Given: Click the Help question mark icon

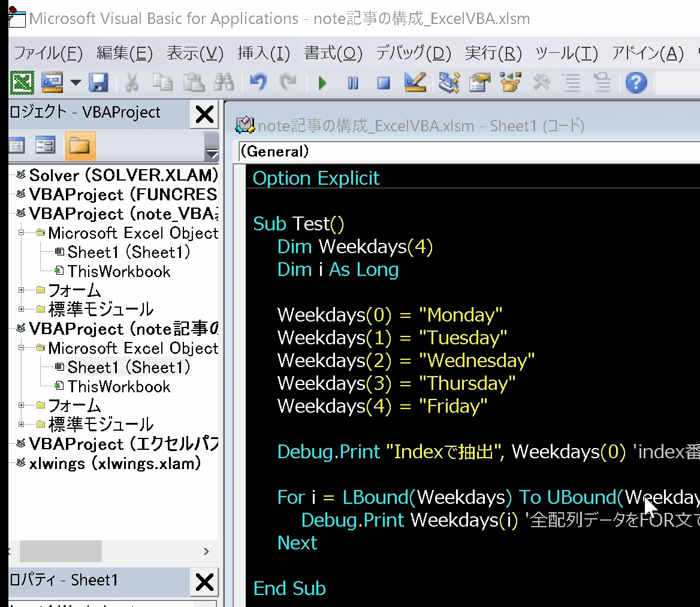Looking at the screenshot, I should (636, 83).
